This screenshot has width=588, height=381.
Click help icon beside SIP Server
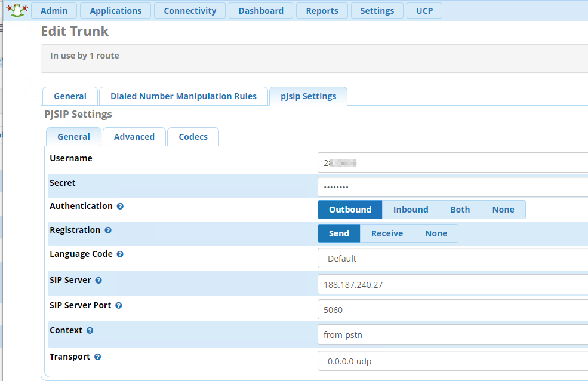coord(98,281)
